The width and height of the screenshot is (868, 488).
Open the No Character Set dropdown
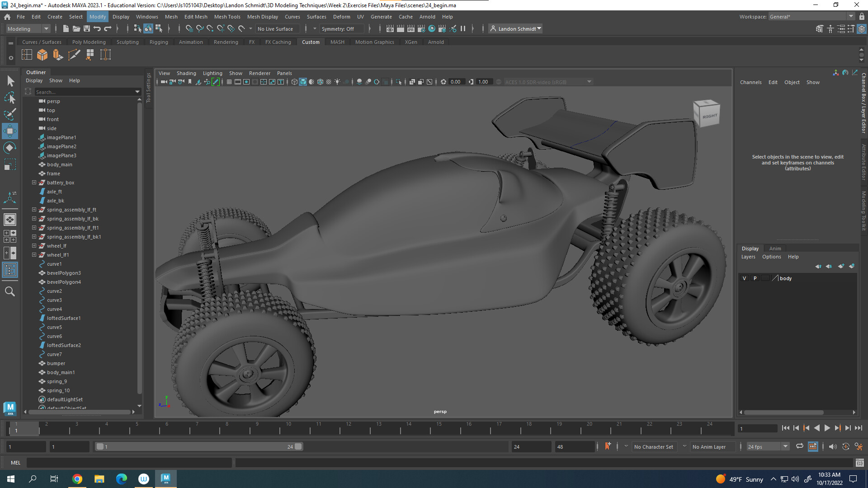(654, 446)
